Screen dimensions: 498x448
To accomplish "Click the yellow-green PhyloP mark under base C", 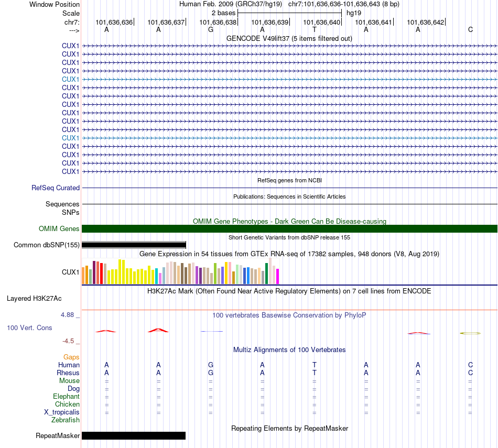I will [x=470, y=333].
